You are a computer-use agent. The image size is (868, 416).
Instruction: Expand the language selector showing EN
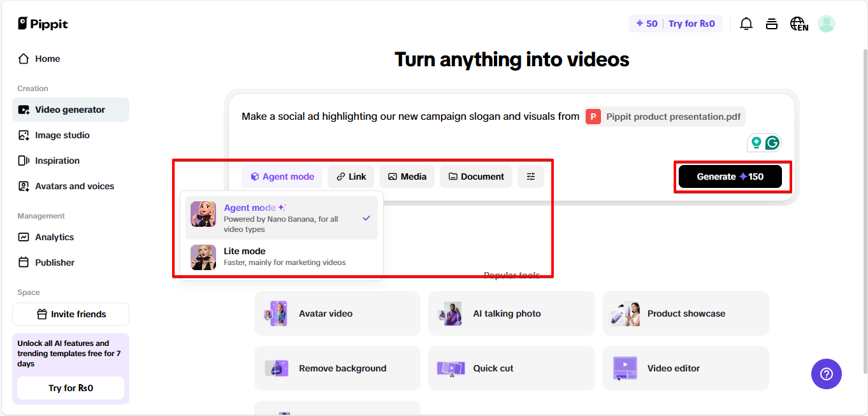coord(799,23)
